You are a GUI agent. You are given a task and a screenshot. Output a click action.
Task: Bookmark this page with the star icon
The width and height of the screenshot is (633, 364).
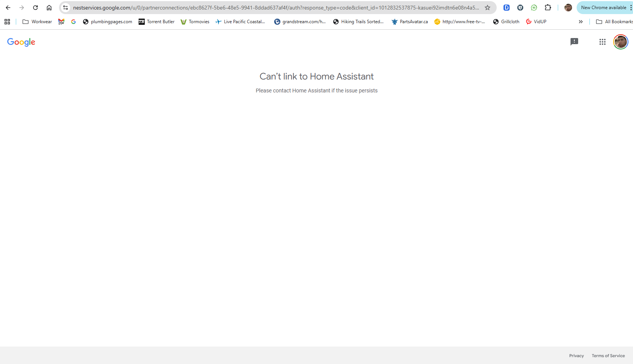[488, 8]
